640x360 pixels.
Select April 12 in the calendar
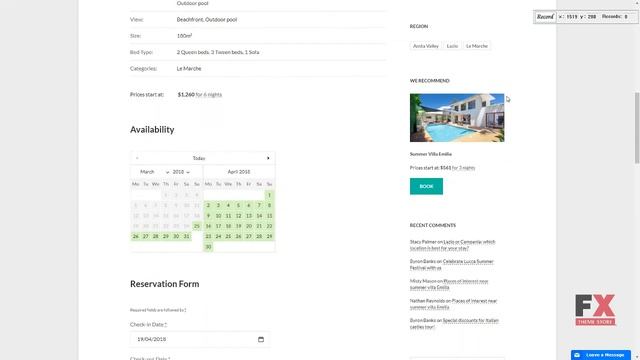click(x=239, y=216)
